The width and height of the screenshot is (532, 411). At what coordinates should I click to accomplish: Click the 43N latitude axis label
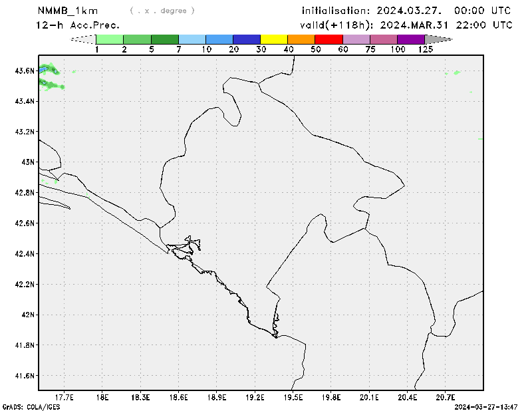pos(27,162)
